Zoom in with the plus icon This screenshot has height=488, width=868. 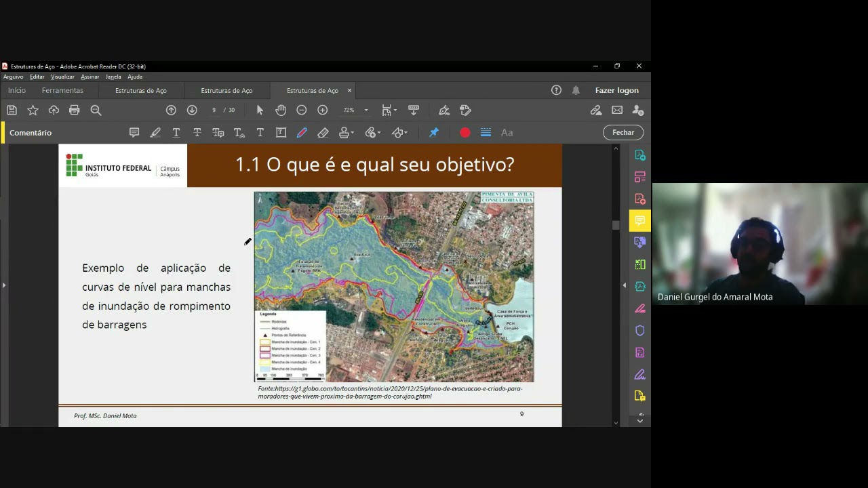(323, 110)
